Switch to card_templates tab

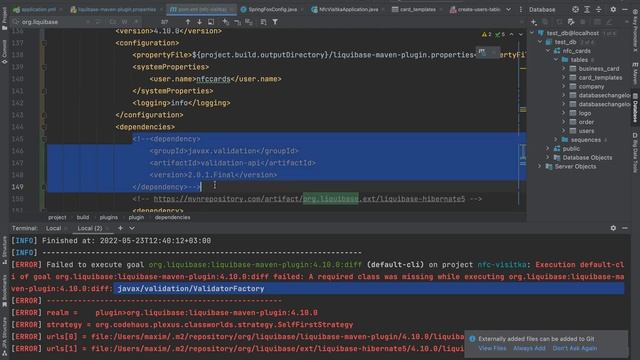click(x=416, y=9)
